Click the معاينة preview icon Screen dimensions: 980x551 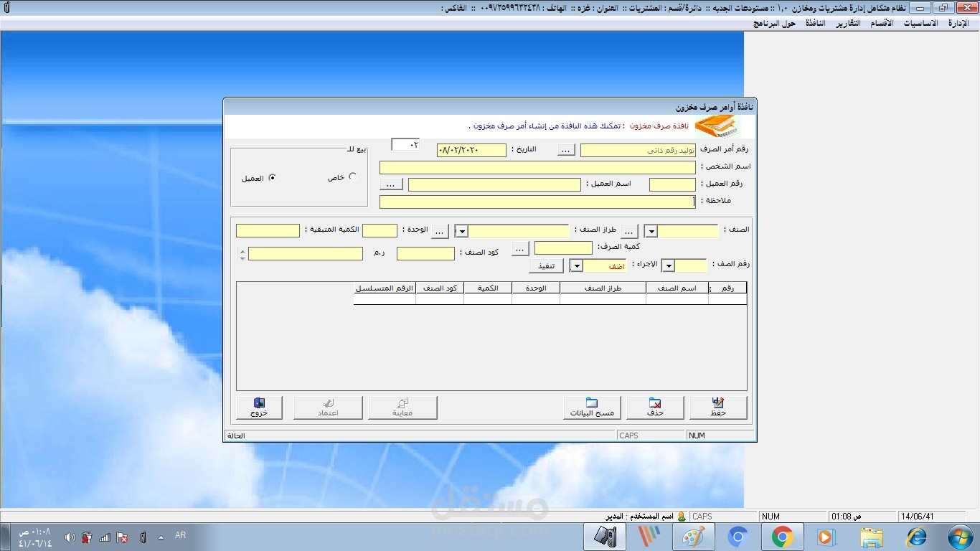pyautogui.click(x=402, y=406)
